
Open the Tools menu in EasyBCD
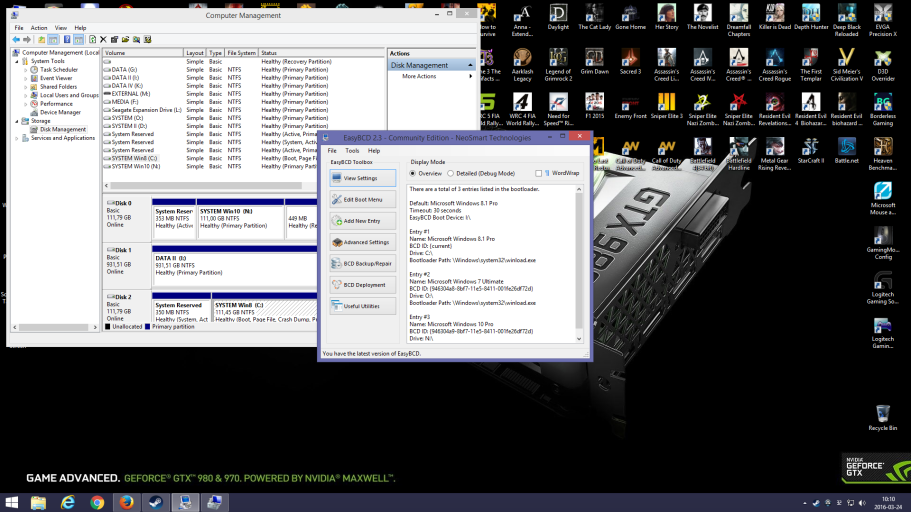(352, 151)
